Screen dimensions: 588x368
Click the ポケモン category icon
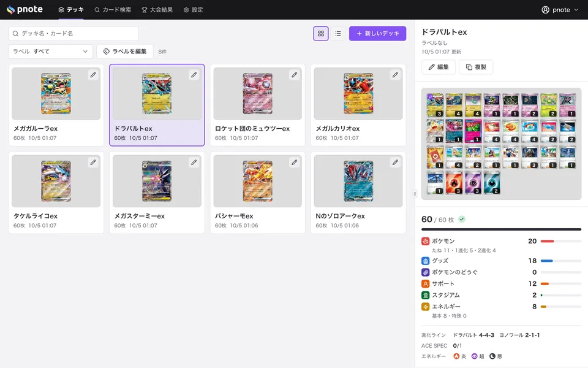click(425, 241)
